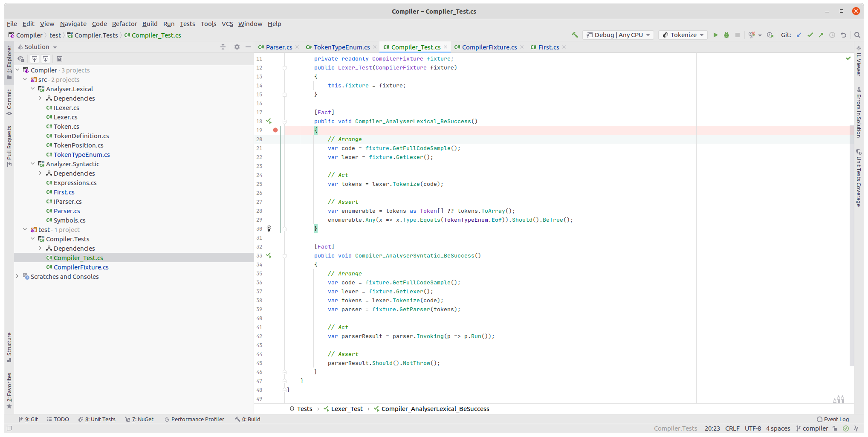Screen dimensions: 868x437
Task: Run the Tokenize configuration with green play
Action: coord(715,35)
